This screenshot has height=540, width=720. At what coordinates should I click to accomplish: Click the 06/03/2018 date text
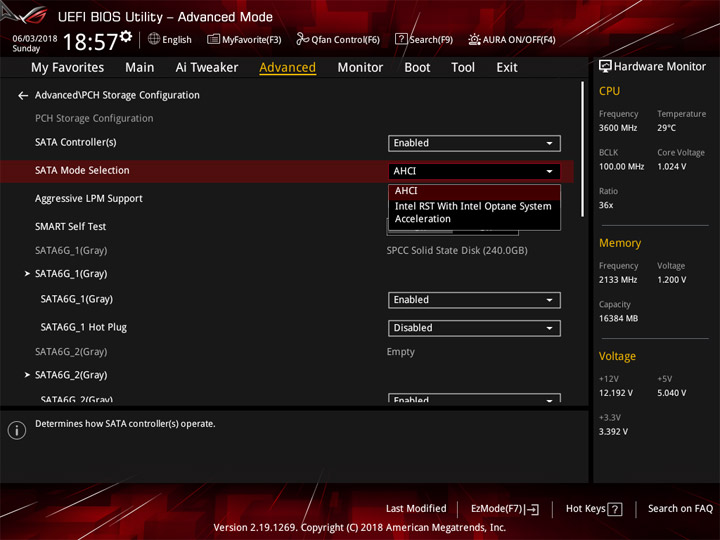click(x=35, y=39)
